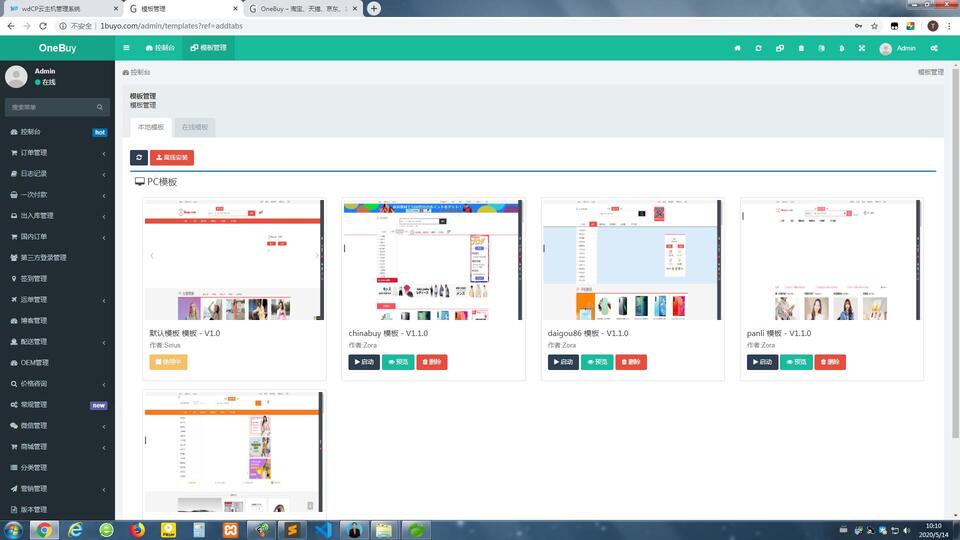
Task: Open OEM管理 in sidebar
Action: click(x=58, y=362)
